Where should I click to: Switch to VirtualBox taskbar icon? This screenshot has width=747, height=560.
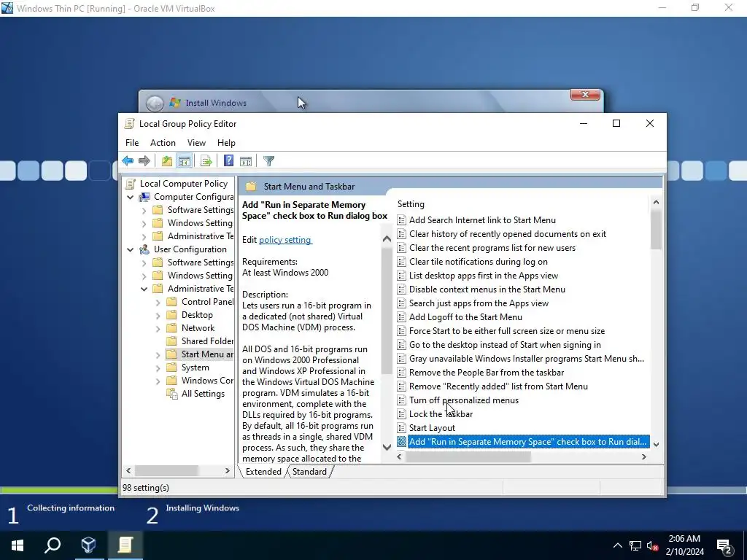[x=88, y=545]
